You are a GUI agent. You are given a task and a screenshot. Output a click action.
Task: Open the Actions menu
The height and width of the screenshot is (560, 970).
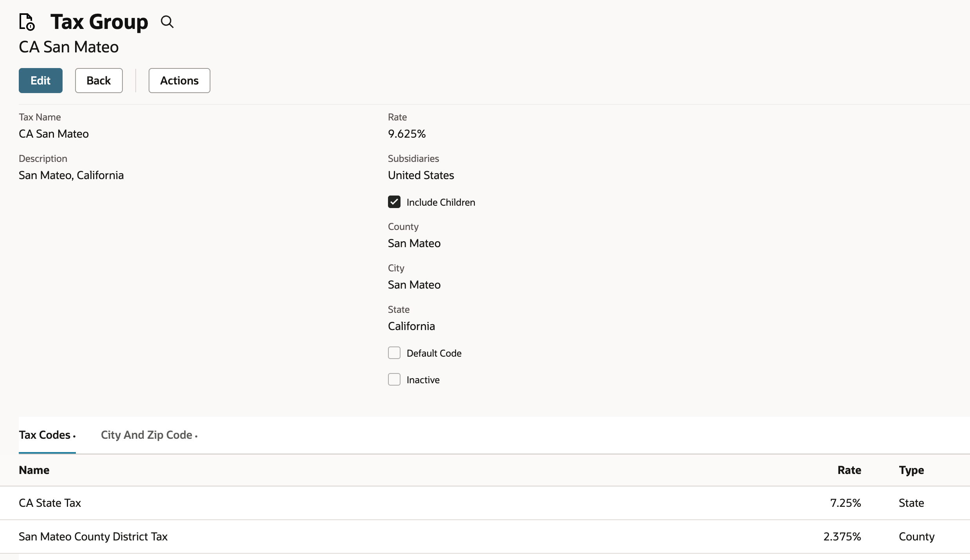180,81
